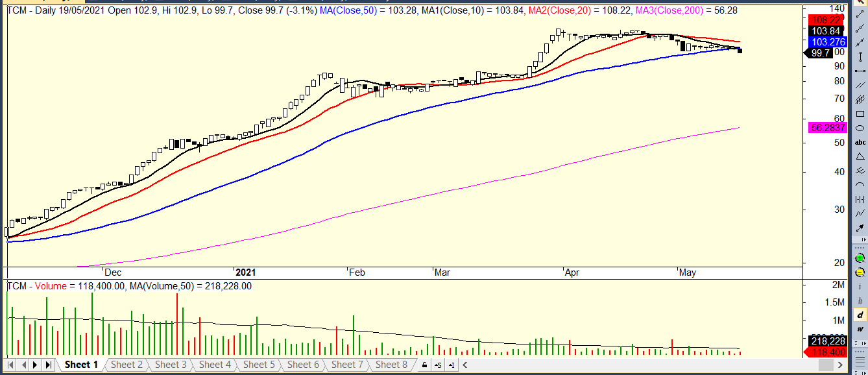The image size is (868, 375).
Task: Select the vertical line drawing tool
Action: [x=860, y=56]
